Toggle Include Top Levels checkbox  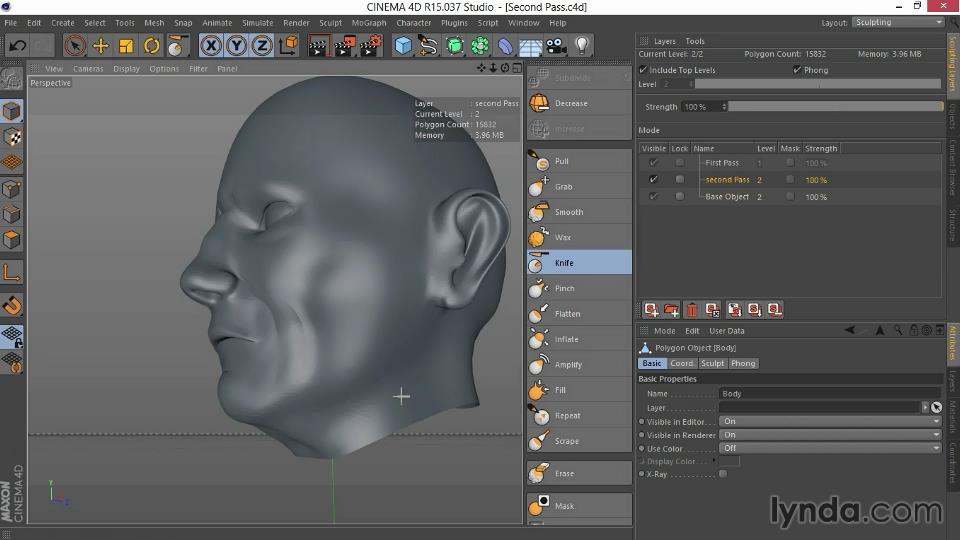tap(643, 70)
